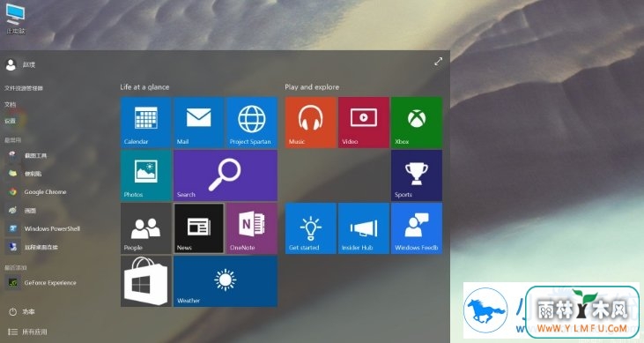Open the Video tile
The image size is (644, 343).
pos(364,123)
